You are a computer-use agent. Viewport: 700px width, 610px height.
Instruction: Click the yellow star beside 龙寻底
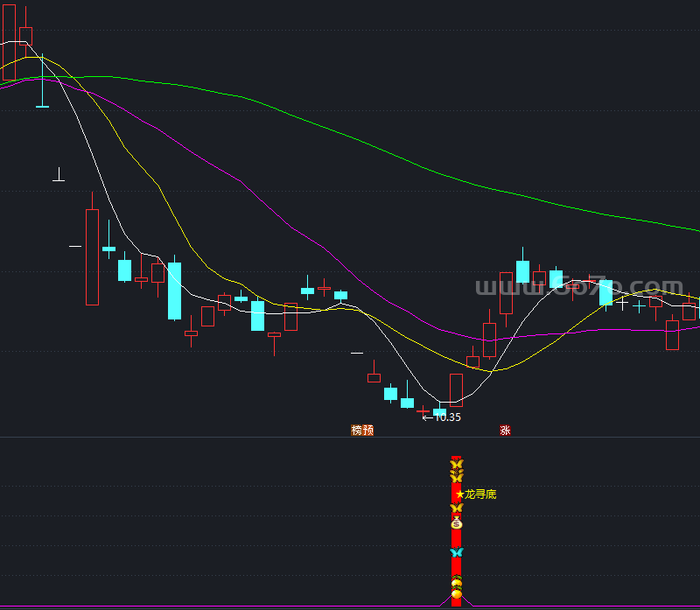click(x=460, y=494)
